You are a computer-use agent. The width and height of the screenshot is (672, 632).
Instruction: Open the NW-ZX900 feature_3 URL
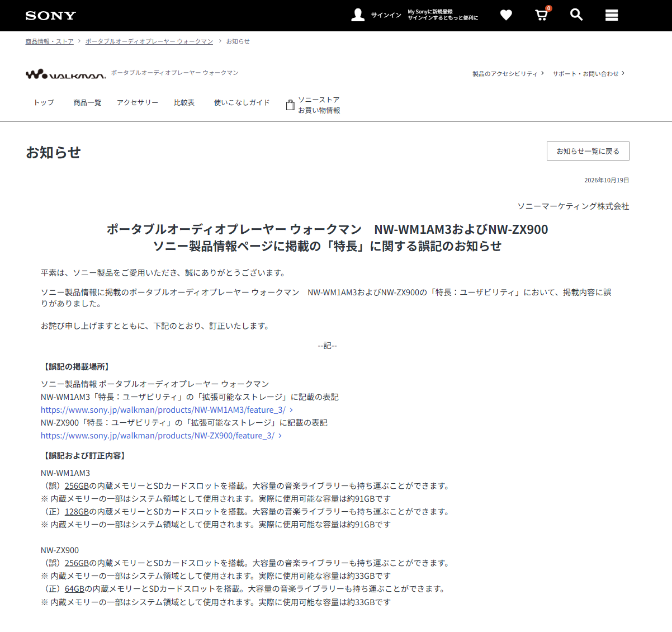pos(158,436)
